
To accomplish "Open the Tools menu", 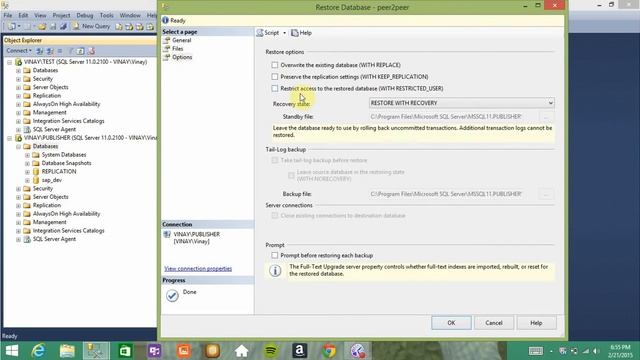I will tap(107, 15).
